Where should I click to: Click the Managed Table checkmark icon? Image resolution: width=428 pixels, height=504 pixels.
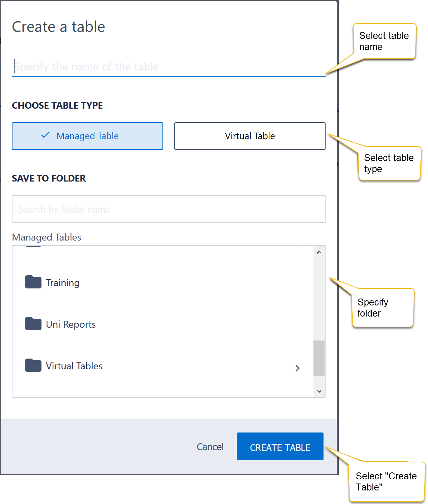45,135
